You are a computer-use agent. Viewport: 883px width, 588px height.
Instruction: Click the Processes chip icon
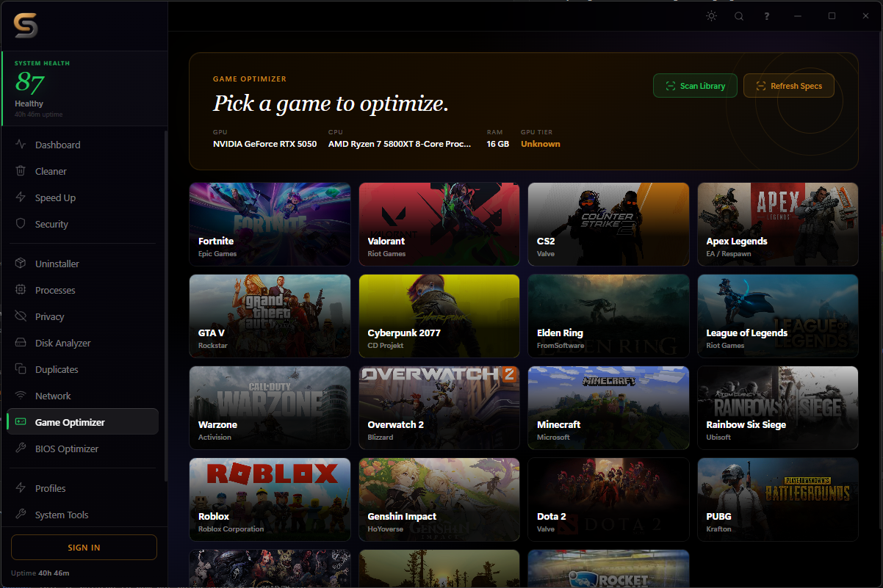(21, 290)
